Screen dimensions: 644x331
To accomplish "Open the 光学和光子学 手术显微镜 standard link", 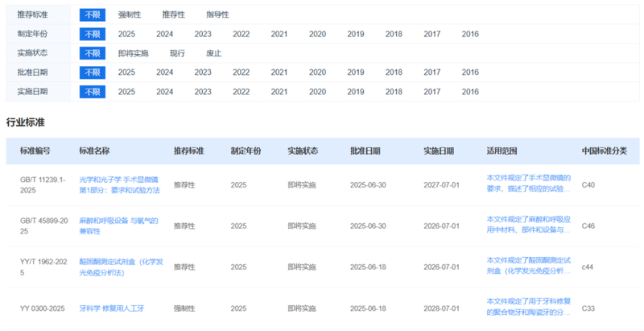I will click(119, 184).
